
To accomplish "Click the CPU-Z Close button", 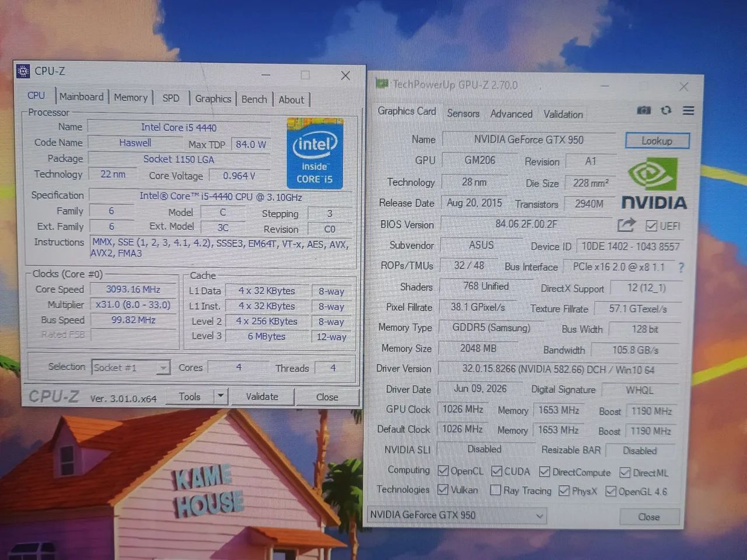I will [x=327, y=397].
